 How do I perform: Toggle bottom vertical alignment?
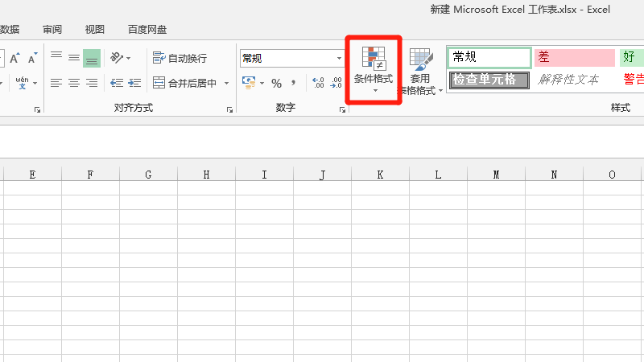92,58
